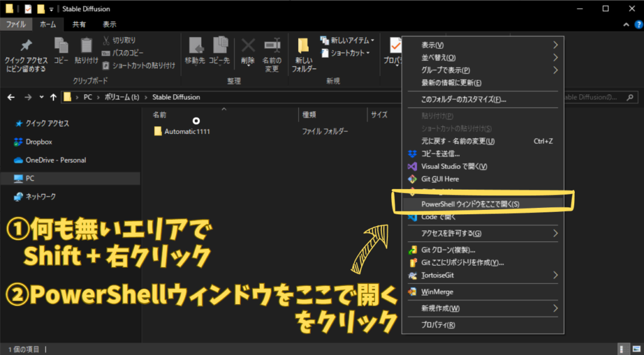
Task: Open the File (ファイル) tab
Action: 16,25
